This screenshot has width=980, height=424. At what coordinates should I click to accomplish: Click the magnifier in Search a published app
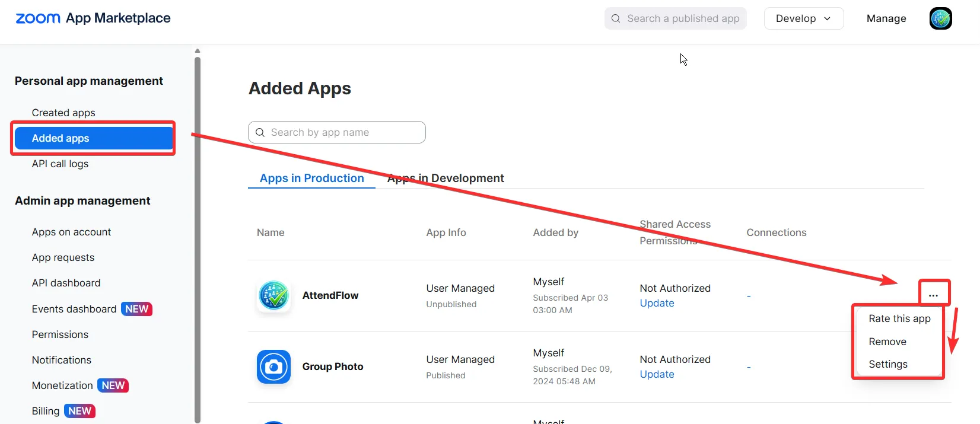coord(616,18)
